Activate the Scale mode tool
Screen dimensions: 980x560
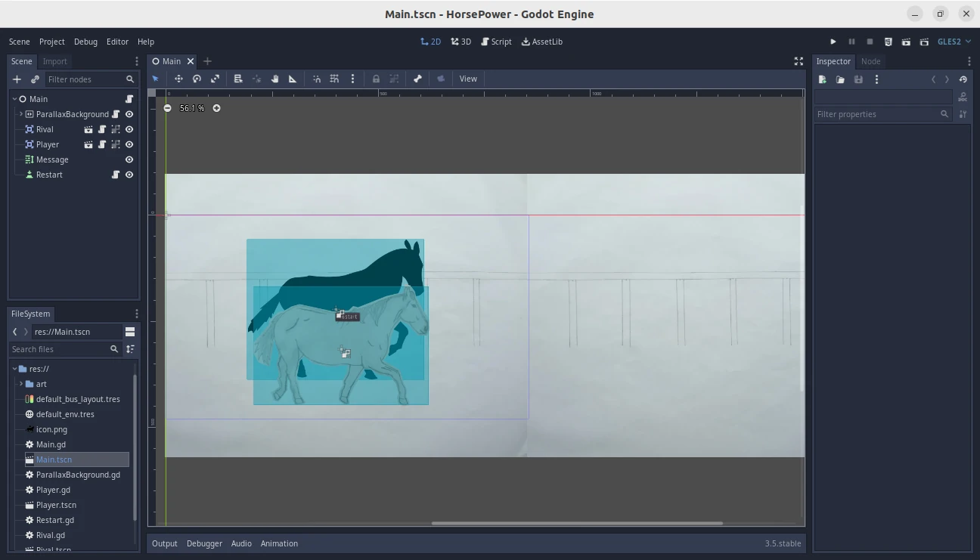215,79
